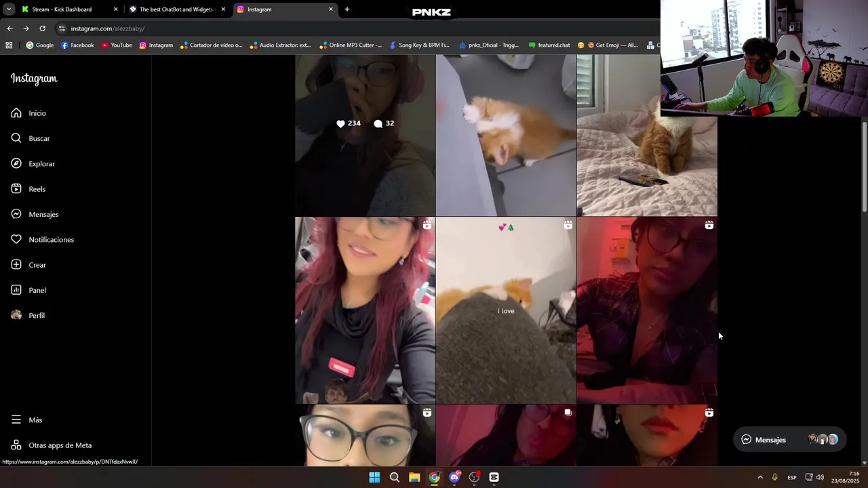Open close-up glasses reel in bottom row

tap(365, 435)
